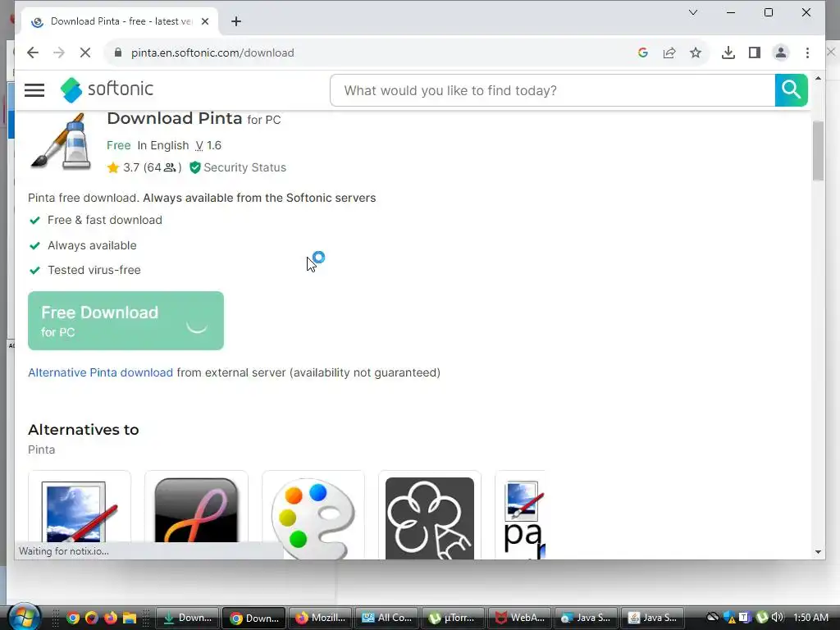
Task: Open the folder icon in quick launch
Action: click(129, 618)
